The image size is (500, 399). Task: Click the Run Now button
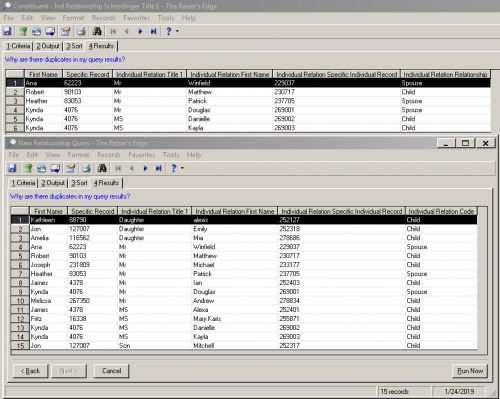(x=470, y=371)
